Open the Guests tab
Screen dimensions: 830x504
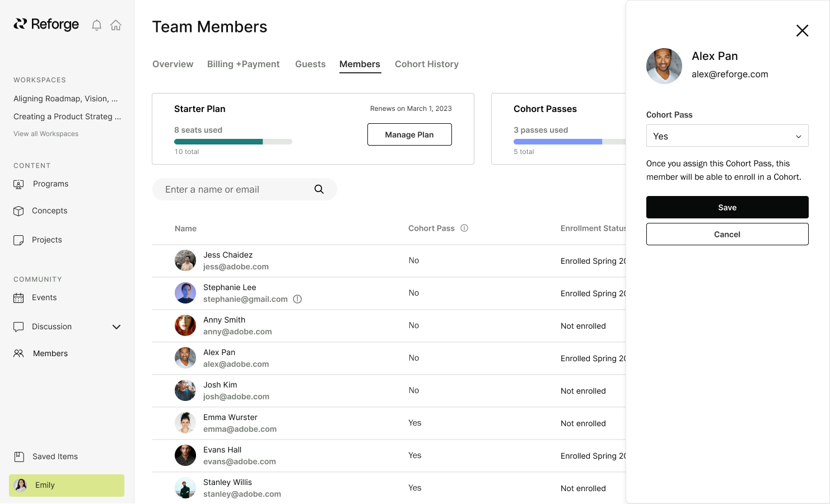310,64
